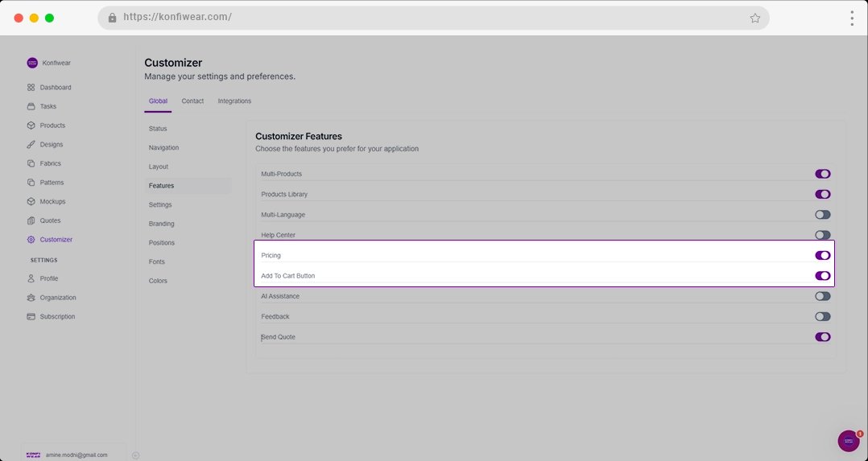868x461 pixels.
Task: Open the Customizer page link
Action: tap(56, 240)
